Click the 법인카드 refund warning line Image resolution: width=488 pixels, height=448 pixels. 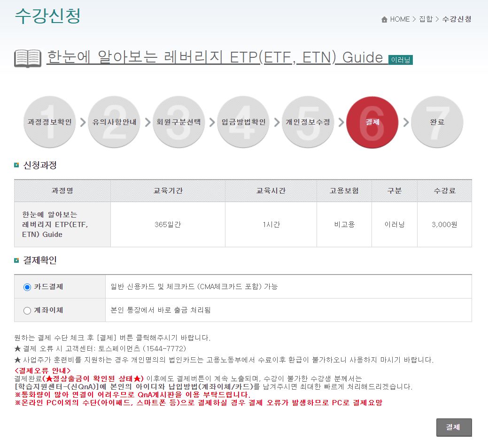tap(224, 360)
